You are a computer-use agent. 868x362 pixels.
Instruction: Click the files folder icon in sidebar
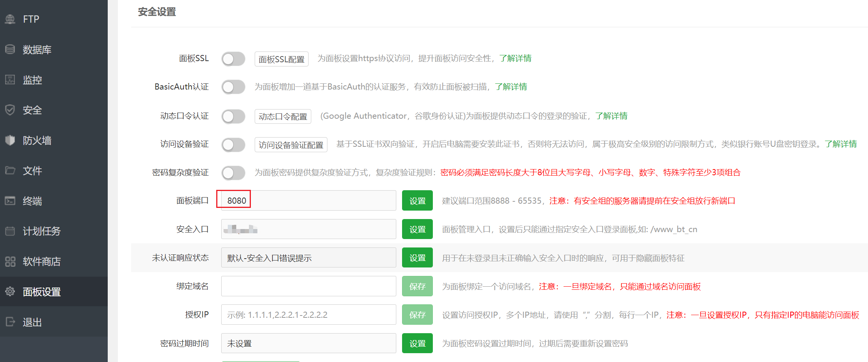tap(10, 170)
